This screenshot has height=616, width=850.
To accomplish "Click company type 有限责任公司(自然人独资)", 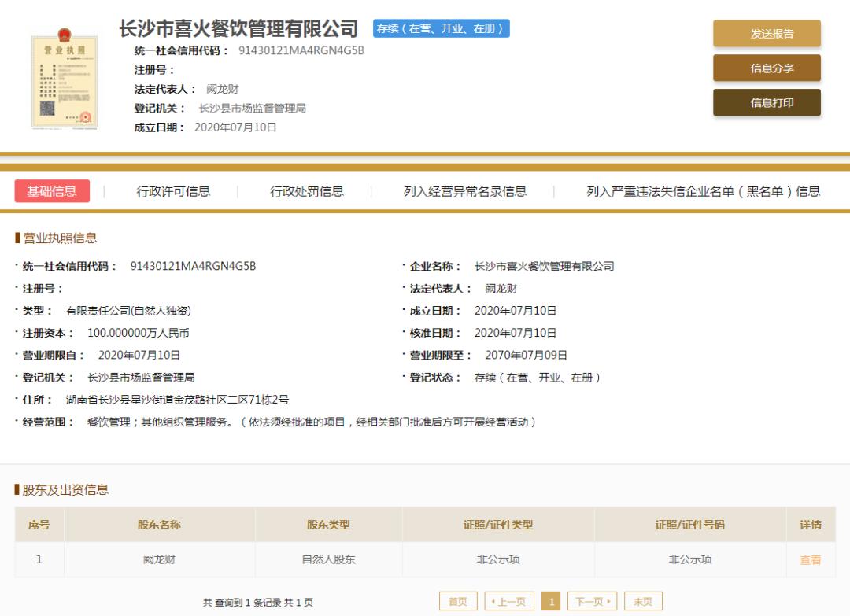I will [128, 311].
